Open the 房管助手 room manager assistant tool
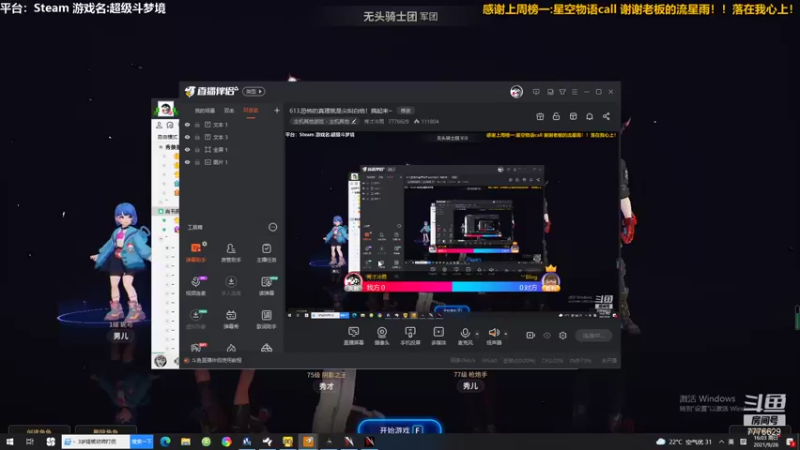 click(231, 252)
